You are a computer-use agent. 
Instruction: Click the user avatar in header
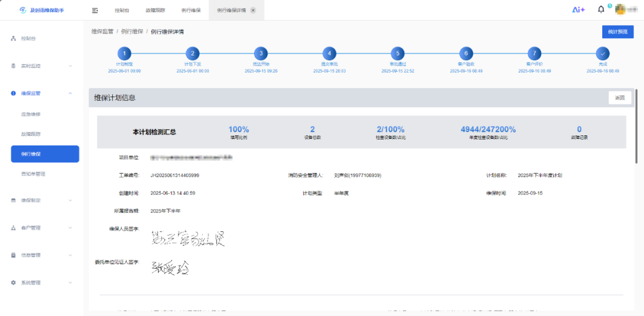tap(621, 10)
